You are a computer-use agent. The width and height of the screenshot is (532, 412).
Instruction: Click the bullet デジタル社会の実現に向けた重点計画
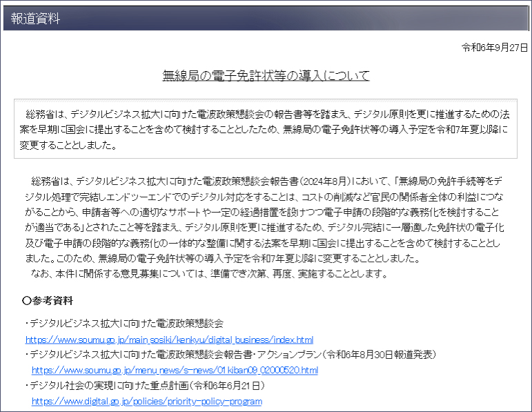coord(145,386)
